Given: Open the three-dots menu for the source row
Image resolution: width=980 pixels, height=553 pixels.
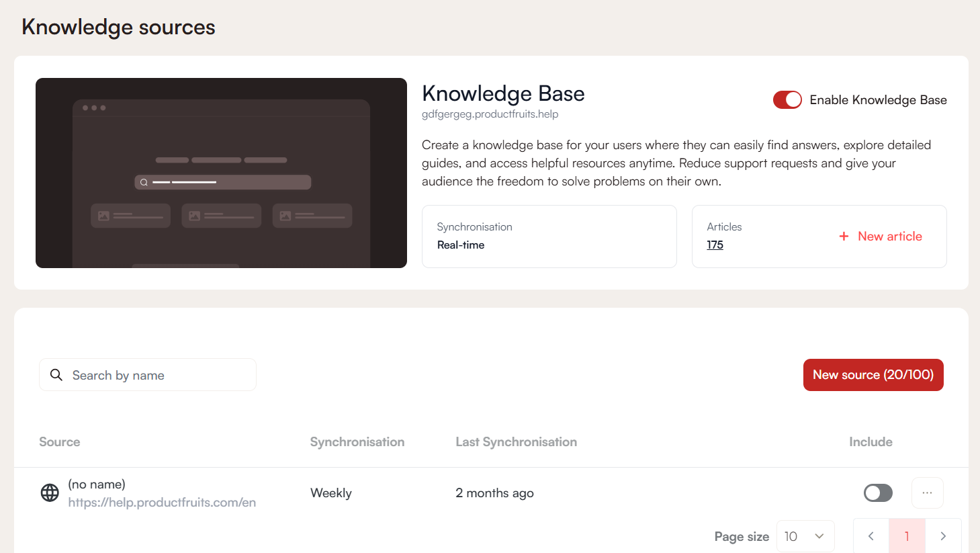Looking at the screenshot, I should pyautogui.click(x=927, y=493).
